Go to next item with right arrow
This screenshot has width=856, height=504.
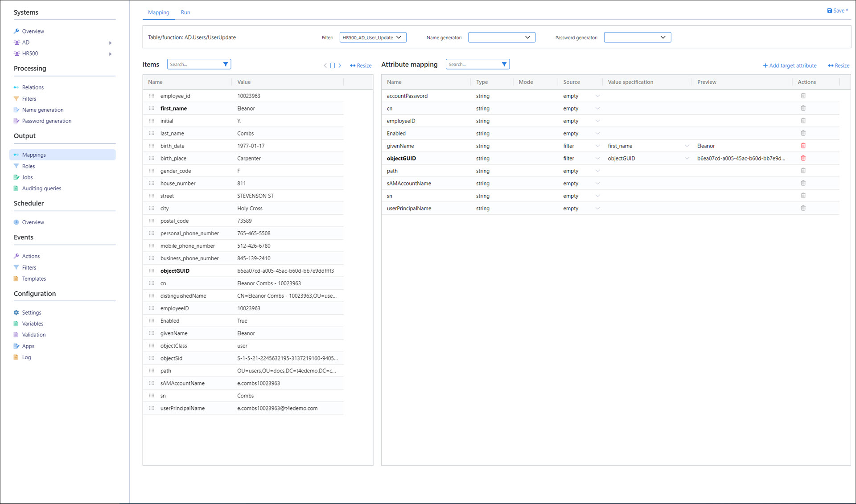point(340,66)
